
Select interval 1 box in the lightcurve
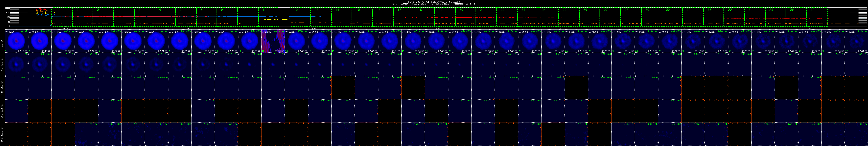pyautogui.click(x=62, y=17)
